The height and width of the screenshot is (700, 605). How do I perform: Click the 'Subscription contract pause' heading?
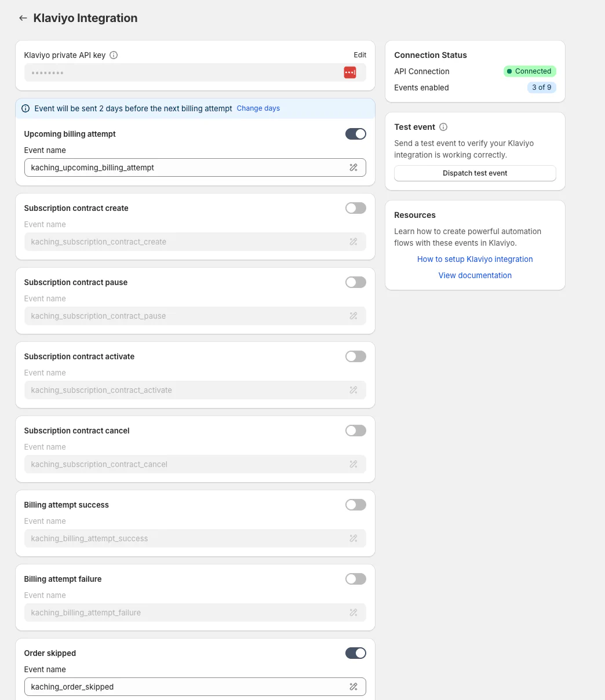click(x=76, y=282)
